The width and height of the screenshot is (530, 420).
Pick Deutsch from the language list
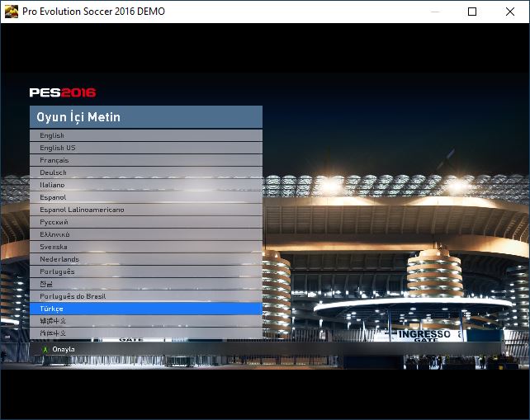[146, 172]
